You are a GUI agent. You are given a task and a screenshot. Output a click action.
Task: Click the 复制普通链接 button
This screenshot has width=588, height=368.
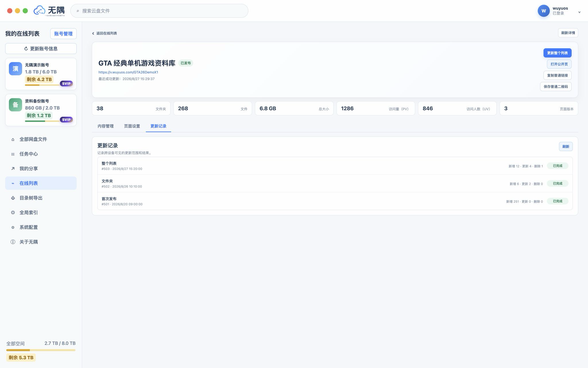[x=557, y=75]
